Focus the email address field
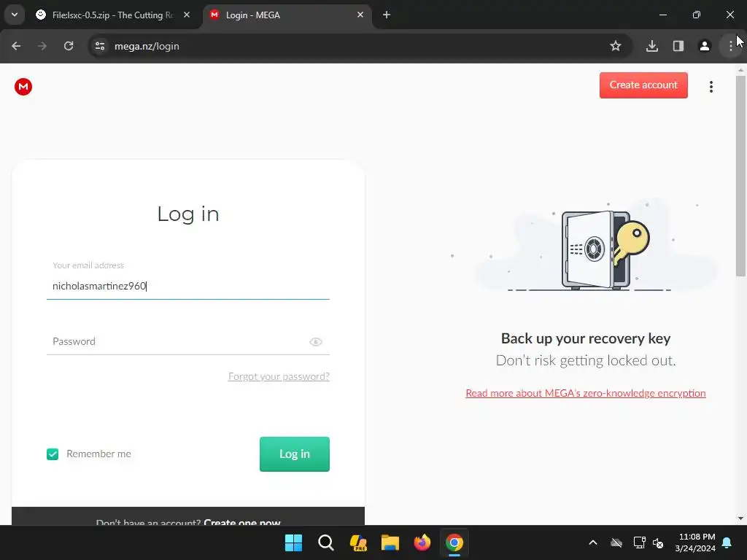The width and height of the screenshot is (747, 560). (x=187, y=286)
